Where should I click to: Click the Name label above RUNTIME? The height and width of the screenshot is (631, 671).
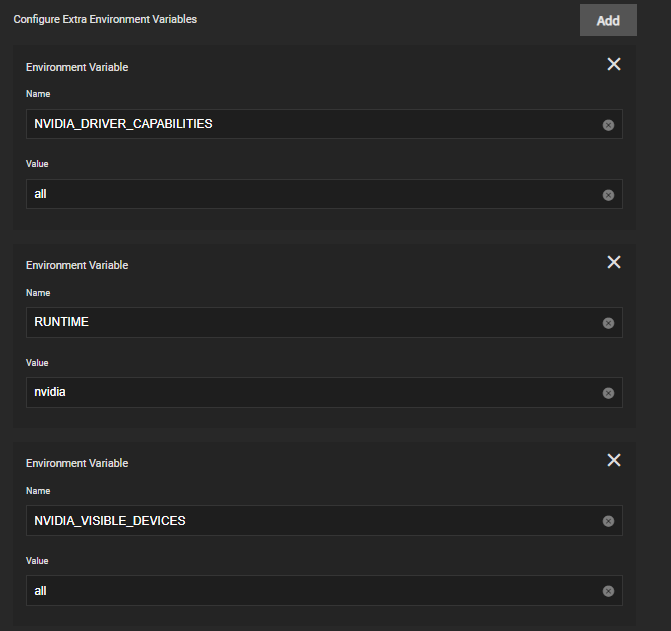pos(38,293)
